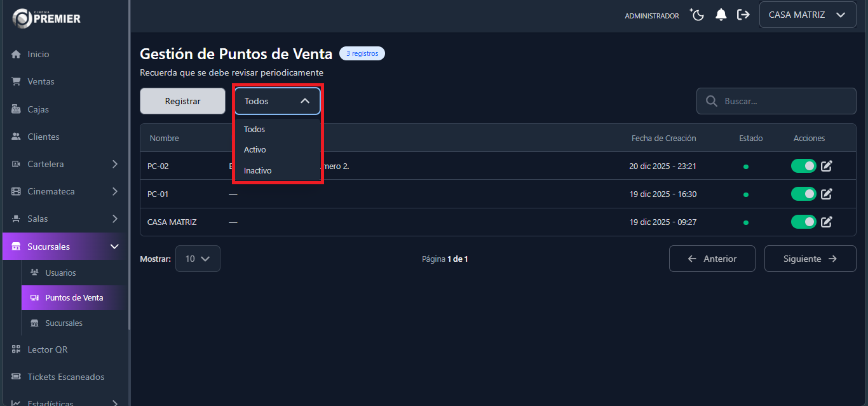Click the magnifier icon in the search bar
Image resolution: width=868 pixels, height=406 pixels.
coord(710,101)
